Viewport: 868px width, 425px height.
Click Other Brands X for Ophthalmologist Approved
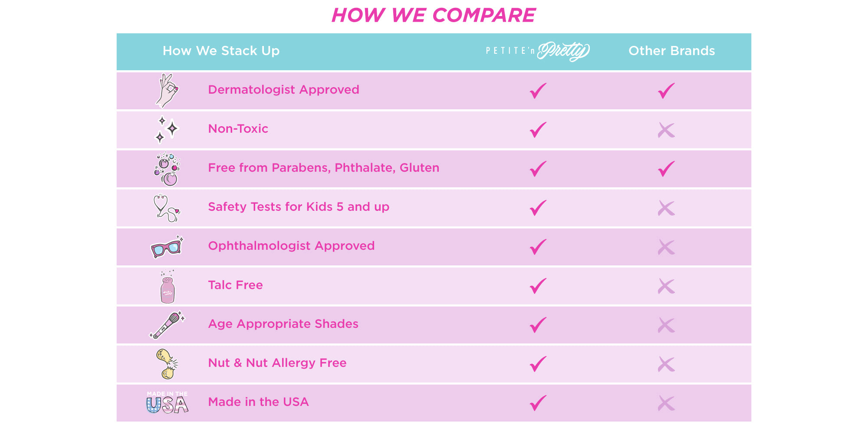(666, 247)
